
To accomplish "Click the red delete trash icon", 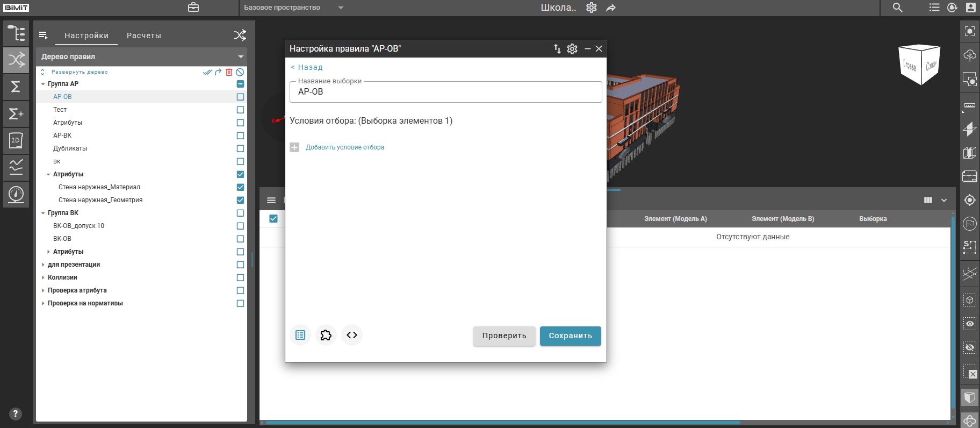I will pos(229,72).
